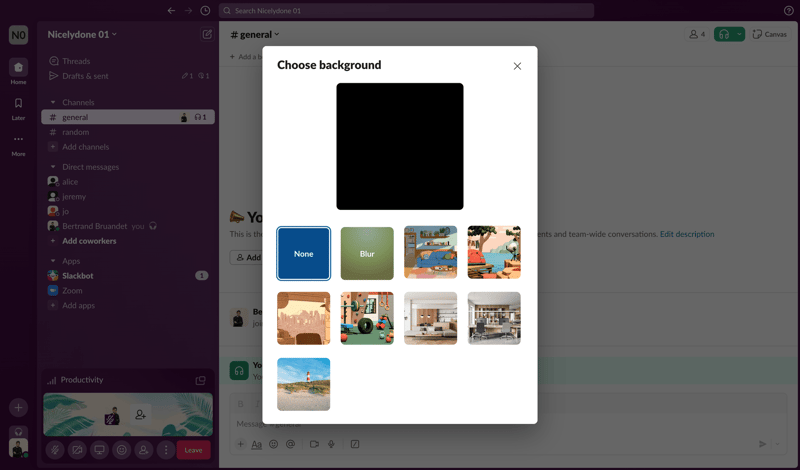Click the green huddle headphones button
Screen dimensions: 800x470
(x=723, y=34)
